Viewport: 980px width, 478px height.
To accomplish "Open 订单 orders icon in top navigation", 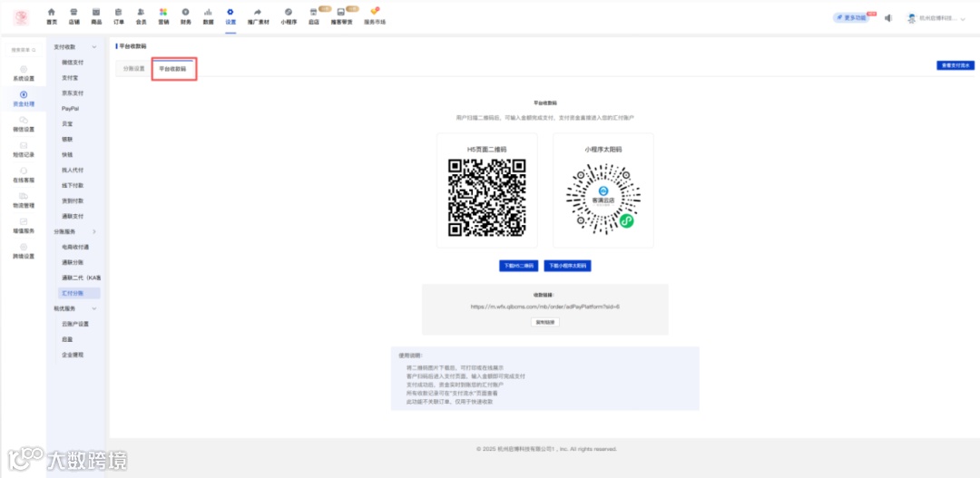I will tap(119, 12).
